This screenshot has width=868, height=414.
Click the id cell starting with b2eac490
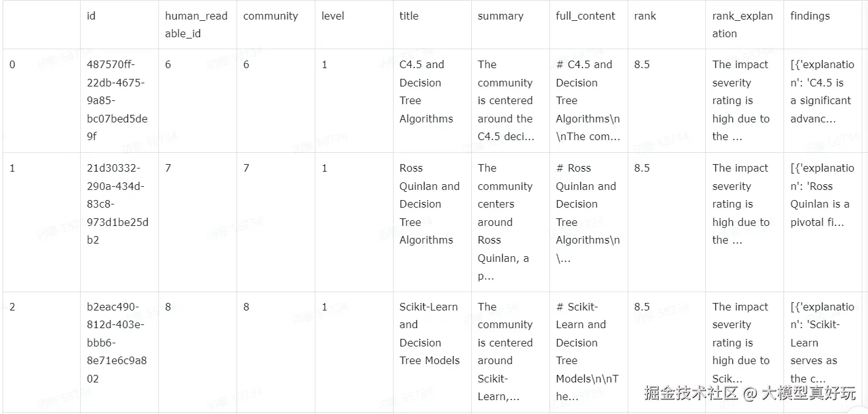(x=119, y=352)
